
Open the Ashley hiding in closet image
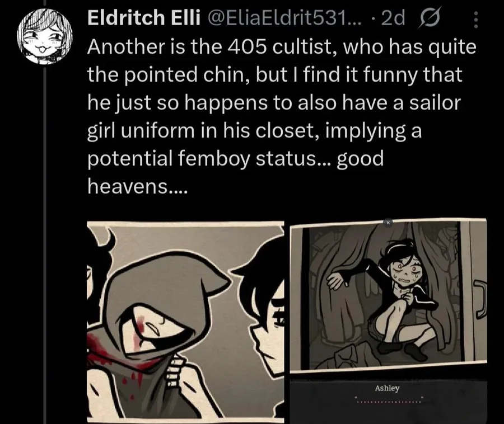click(388, 295)
